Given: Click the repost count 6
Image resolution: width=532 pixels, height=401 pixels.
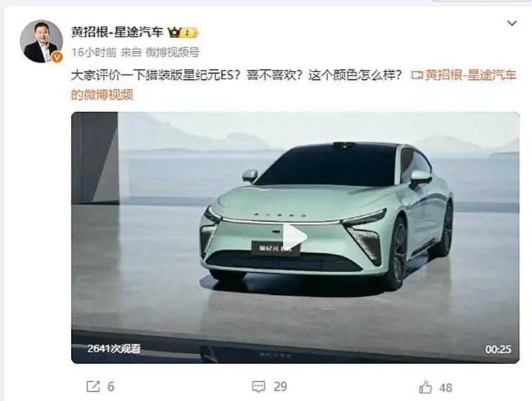Looking at the screenshot, I should 110,387.
